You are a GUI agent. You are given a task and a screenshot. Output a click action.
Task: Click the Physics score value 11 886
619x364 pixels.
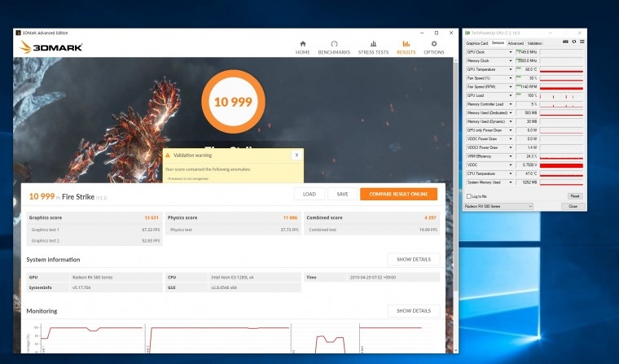290,217
